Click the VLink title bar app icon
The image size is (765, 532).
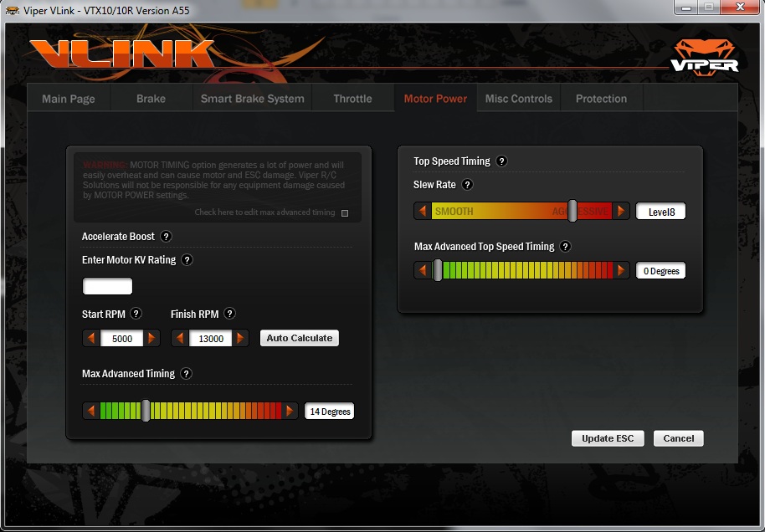[13, 10]
